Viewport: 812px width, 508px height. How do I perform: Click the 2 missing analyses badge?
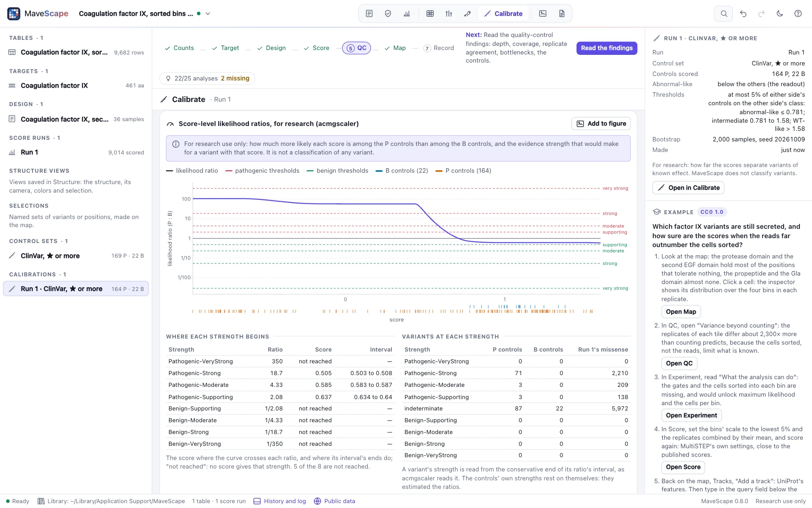(x=235, y=78)
